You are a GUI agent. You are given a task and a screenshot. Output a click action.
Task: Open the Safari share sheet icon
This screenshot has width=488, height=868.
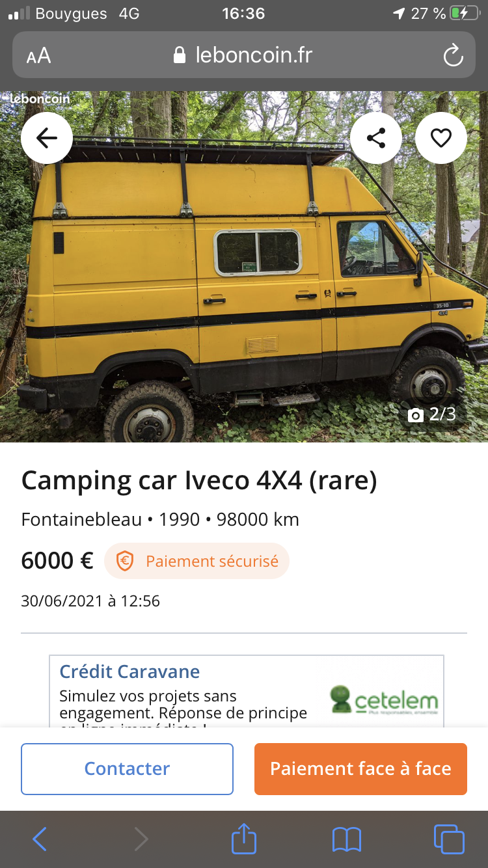point(244,837)
